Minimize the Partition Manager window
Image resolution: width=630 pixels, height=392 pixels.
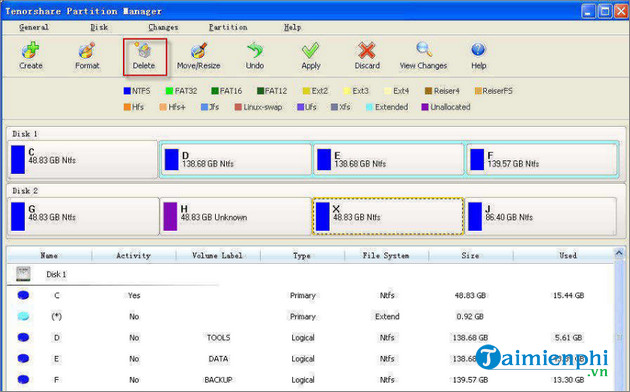coord(589,11)
